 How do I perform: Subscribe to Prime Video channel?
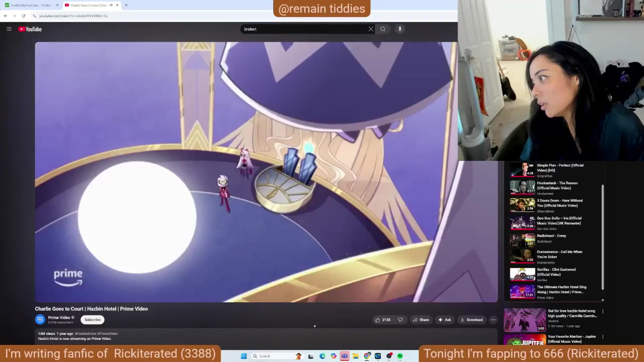(x=93, y=320)
